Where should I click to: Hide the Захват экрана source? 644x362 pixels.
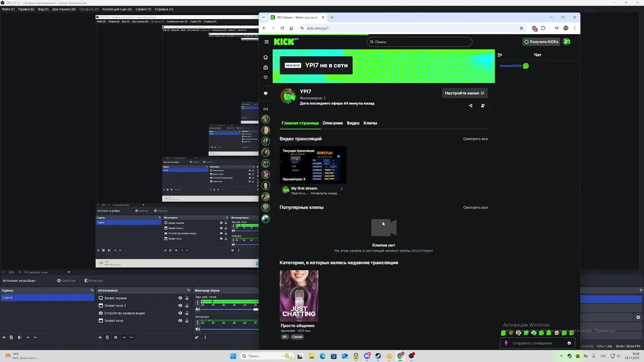tap(180, 298)
